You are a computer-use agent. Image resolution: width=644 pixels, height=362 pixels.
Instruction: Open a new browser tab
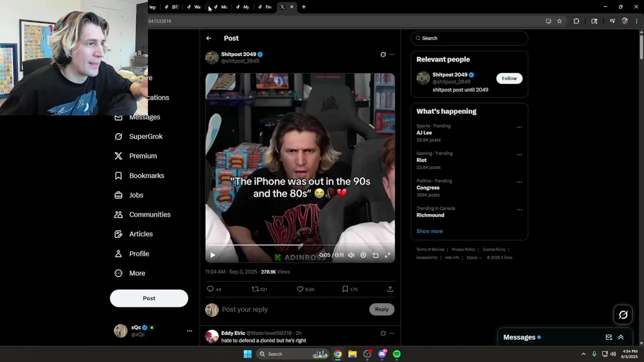303,7
